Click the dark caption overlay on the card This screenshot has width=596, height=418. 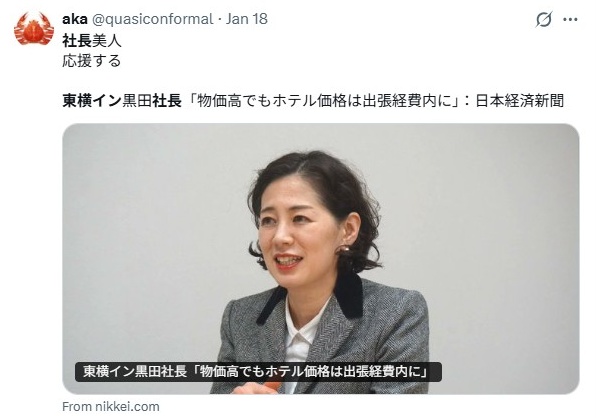(258, 371)
